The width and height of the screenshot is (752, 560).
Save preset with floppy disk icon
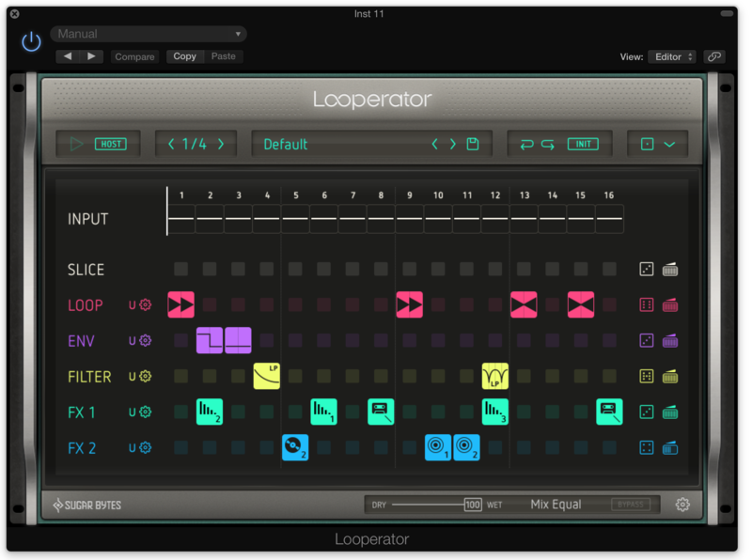[473, 144]
